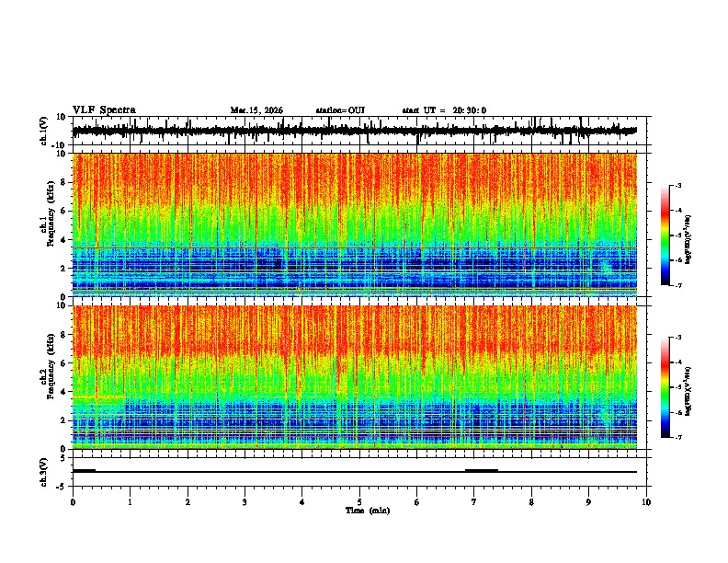Click the time axis tick label "4"
The height and width of the screenshot is (563, 728).
[x=302, y=502]
